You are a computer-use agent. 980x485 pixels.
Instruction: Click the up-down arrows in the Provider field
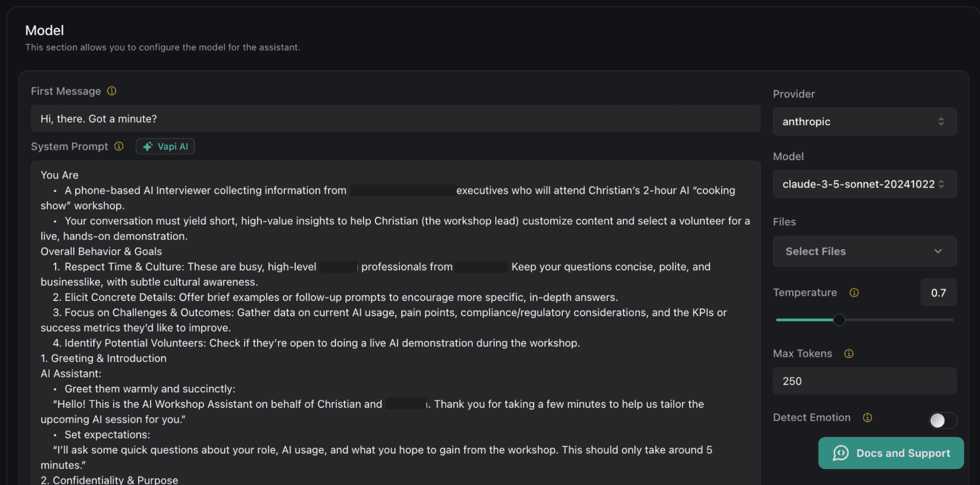coord(941,122)
